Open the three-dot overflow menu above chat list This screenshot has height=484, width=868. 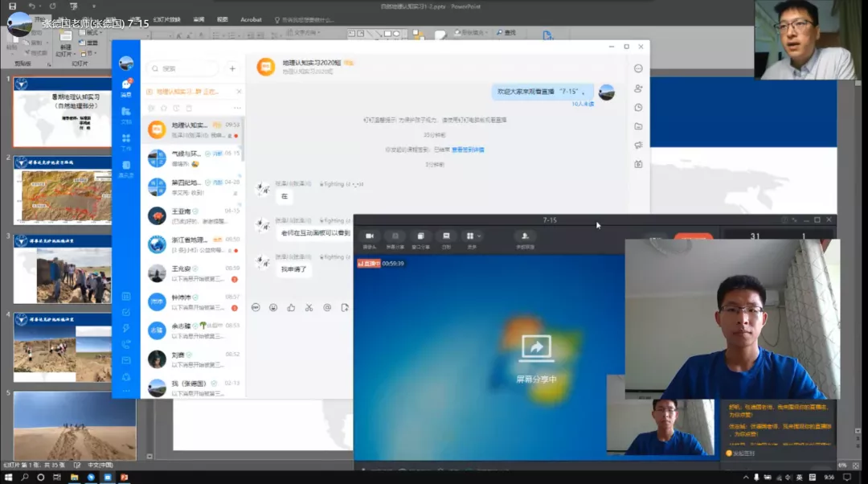tap(237, 108)
